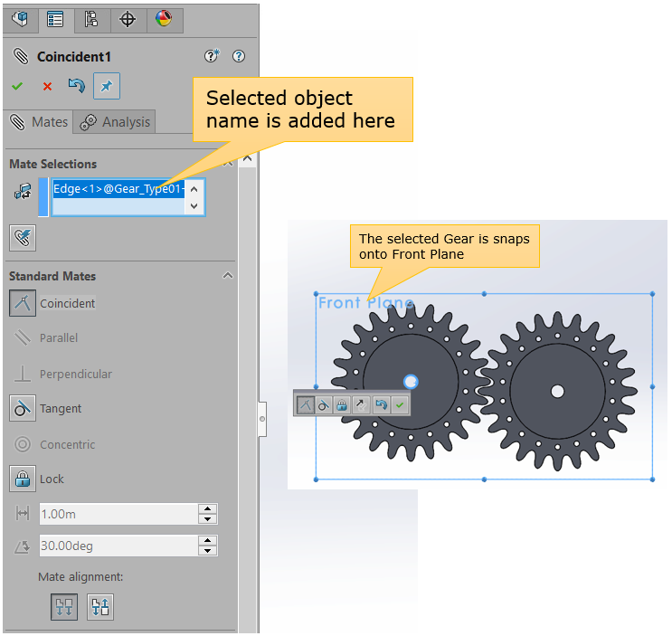Viewport: 672px width, 636px height.
Task: Click the green checkmark to accept mate
Action: coord(17,87)
